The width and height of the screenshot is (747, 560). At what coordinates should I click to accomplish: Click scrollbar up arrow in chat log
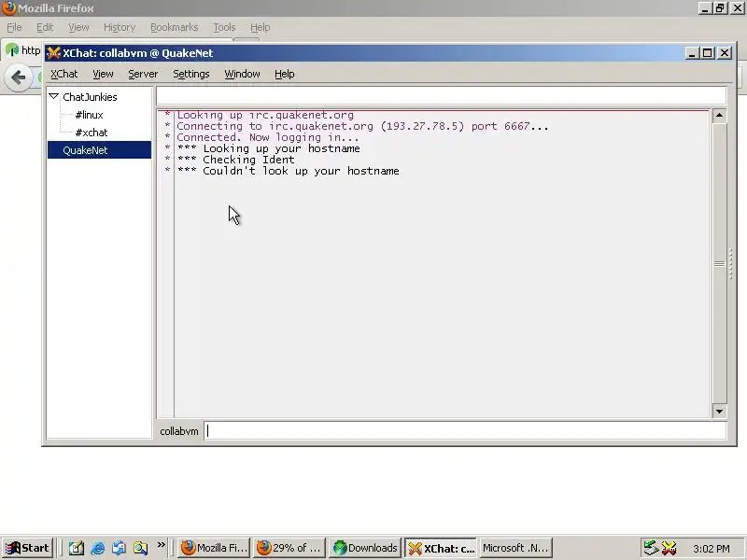click(719, 116)
